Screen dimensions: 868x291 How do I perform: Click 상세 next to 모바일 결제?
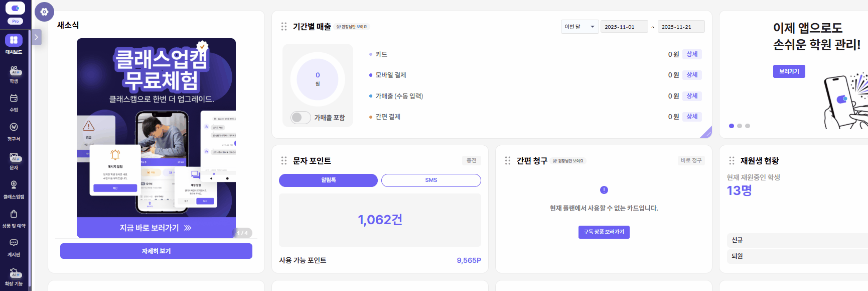coord(692,75)
